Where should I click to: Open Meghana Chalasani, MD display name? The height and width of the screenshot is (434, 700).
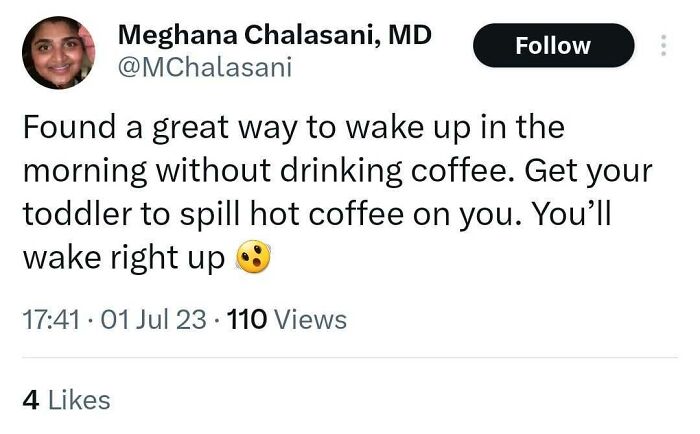coord(275,34)
